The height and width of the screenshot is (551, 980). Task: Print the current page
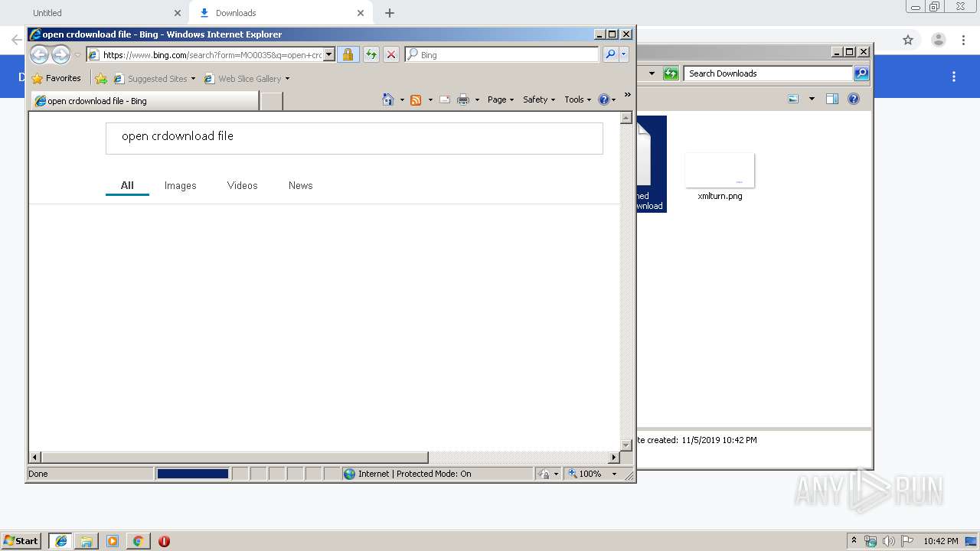click(x=463, y=99)
